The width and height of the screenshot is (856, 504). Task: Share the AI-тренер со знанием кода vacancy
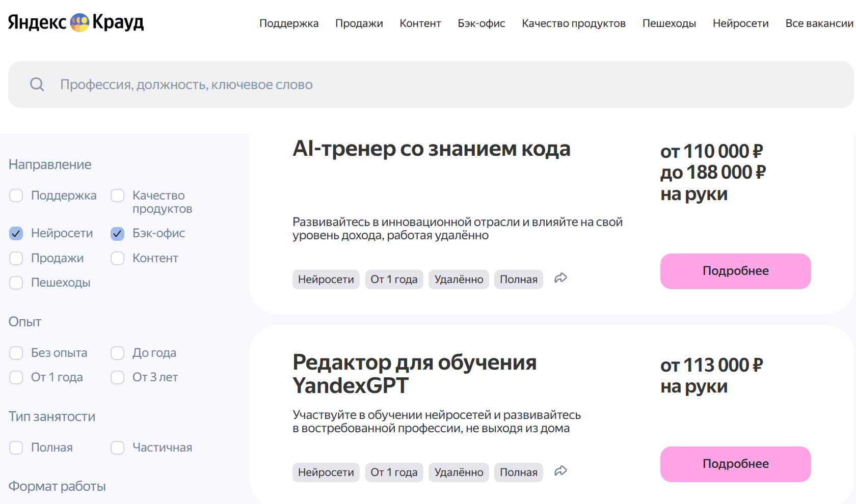pos(560,278)
